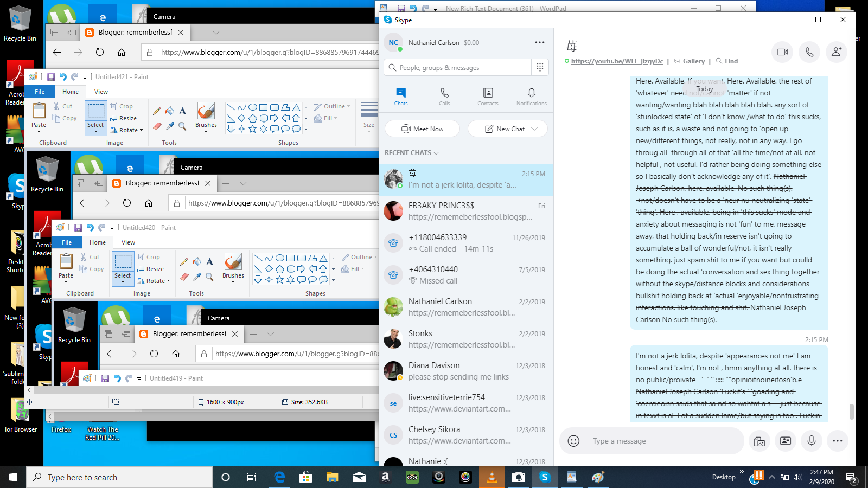
Task: Open Fill dropdown in Untitled421 Paint shapes group
Action: pos(325,118)
